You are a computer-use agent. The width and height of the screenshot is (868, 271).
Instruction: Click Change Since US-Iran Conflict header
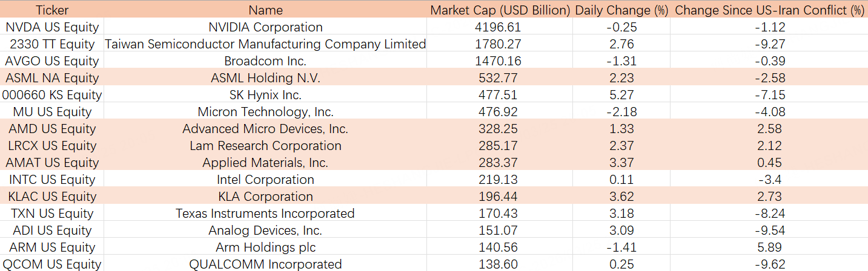click(x=769, y=10)
